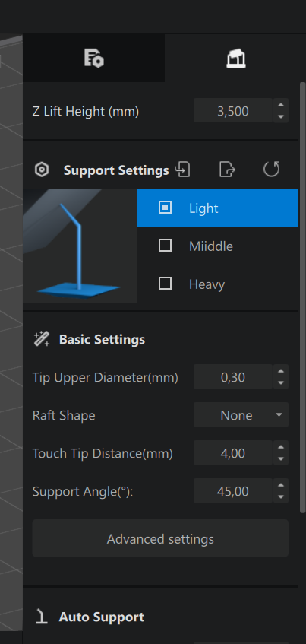Click the panel's vertical scrollbar

pos(303,297)
